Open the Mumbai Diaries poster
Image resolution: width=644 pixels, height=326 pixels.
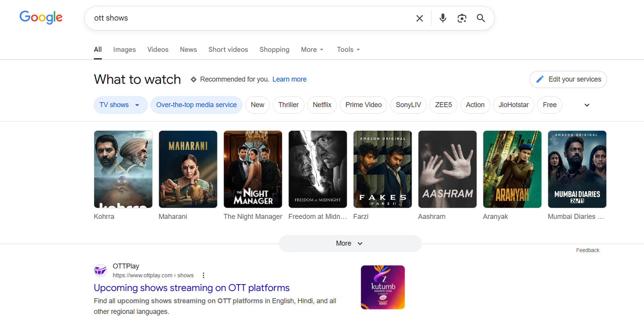coord(577,169)
